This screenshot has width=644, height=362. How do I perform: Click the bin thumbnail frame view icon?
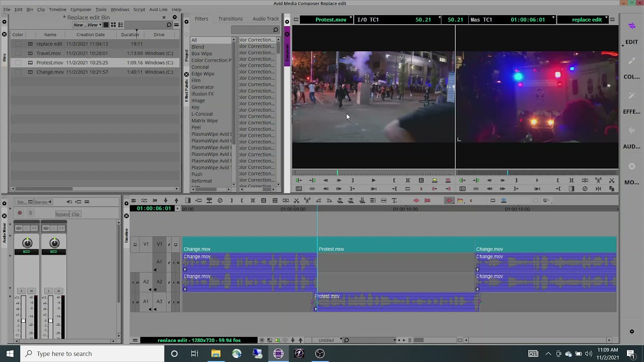[113, 25]
